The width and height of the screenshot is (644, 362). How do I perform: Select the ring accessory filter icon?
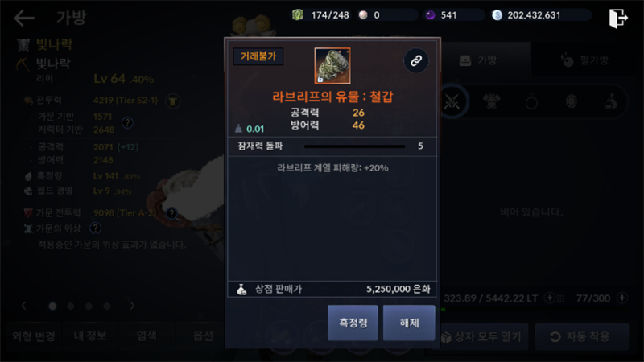coord(531,101)
